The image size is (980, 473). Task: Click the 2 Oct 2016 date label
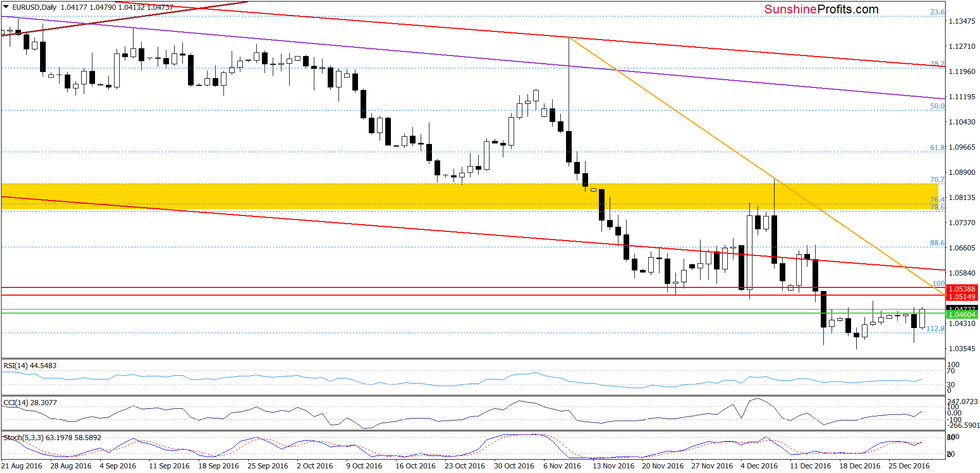(315, 466)
